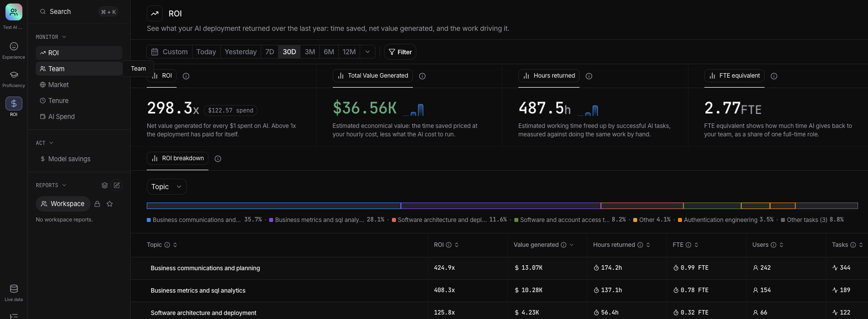Open the Workspace reports item

[x=63, y=204]
